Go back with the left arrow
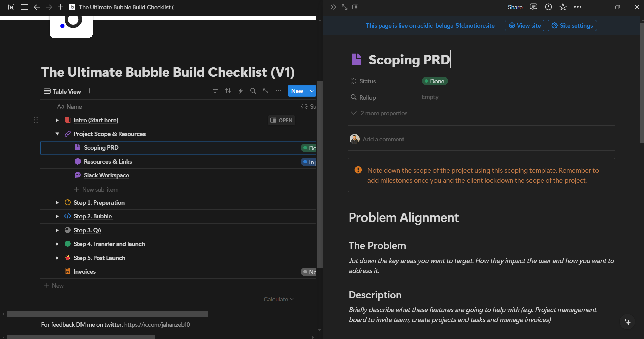 coord(37,7)
